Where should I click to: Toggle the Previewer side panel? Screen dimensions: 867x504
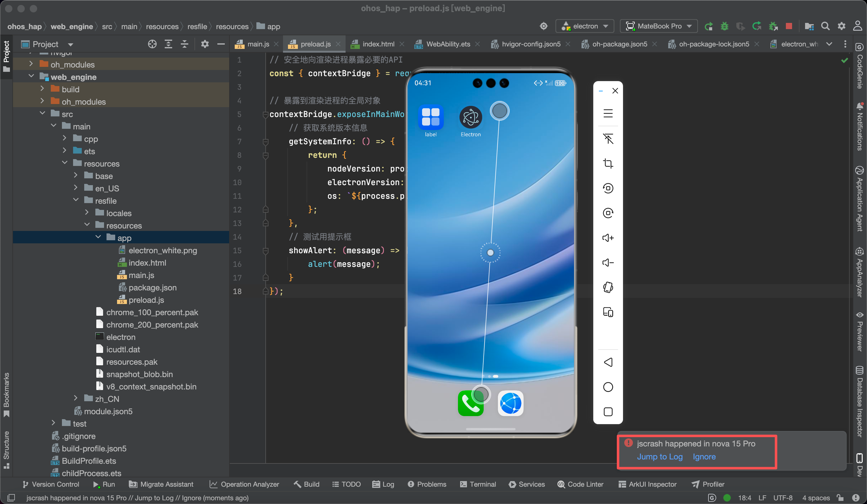(860, 331)
